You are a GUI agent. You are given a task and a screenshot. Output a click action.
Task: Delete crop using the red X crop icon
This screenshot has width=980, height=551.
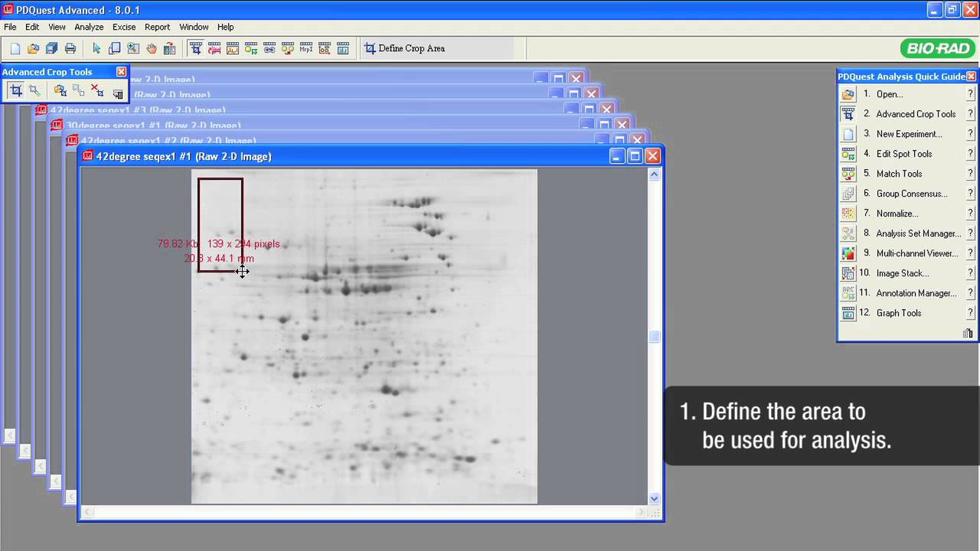coord(97,91)
